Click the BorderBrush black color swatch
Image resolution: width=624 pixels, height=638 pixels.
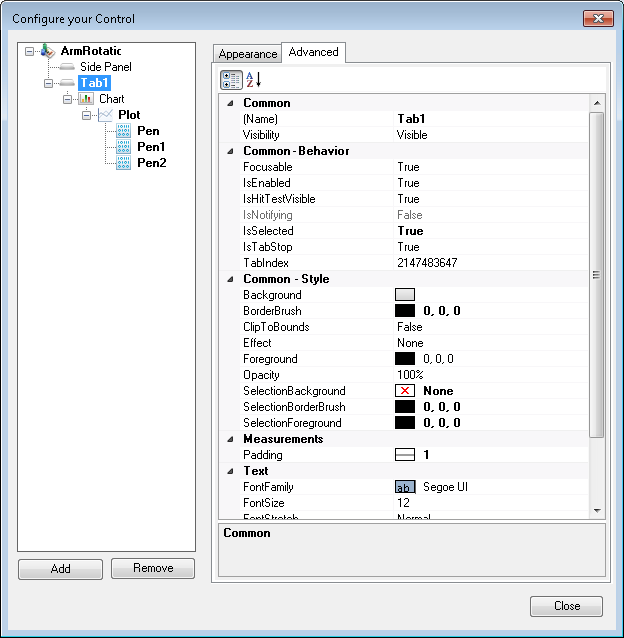[405, 311]
